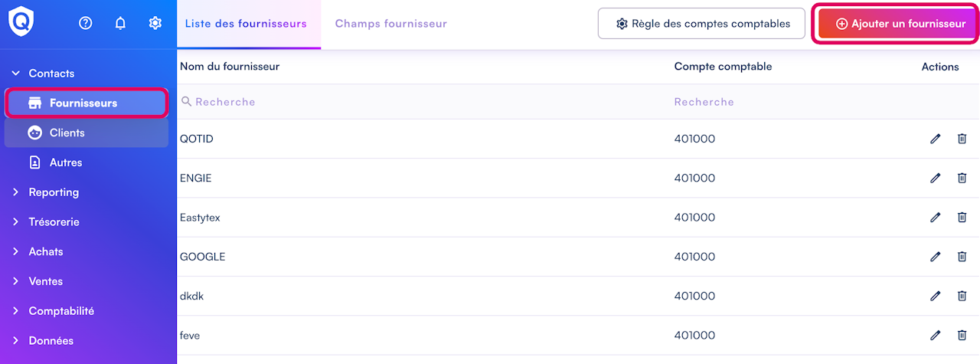This screenshot has width=980, height=364.
Task: Click the edit pencil for Eastytex
Action: click(935, 218)
